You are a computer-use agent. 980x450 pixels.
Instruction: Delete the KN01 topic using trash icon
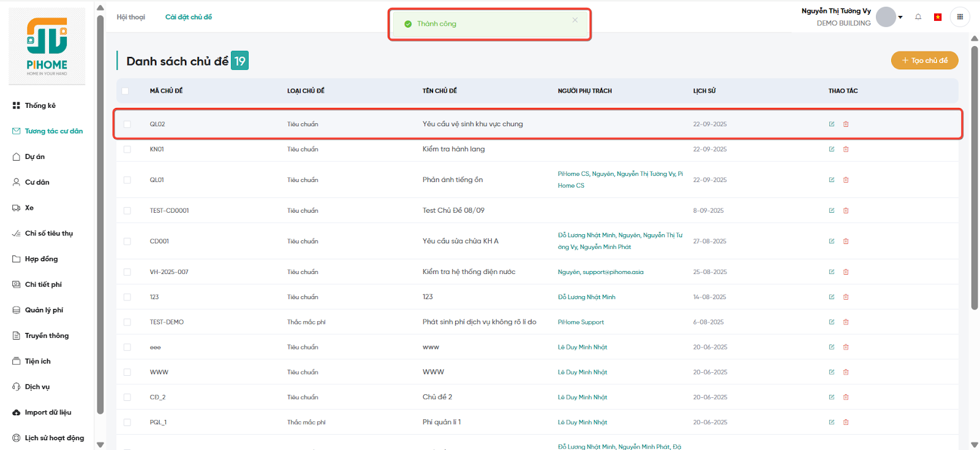pos(846,150)
